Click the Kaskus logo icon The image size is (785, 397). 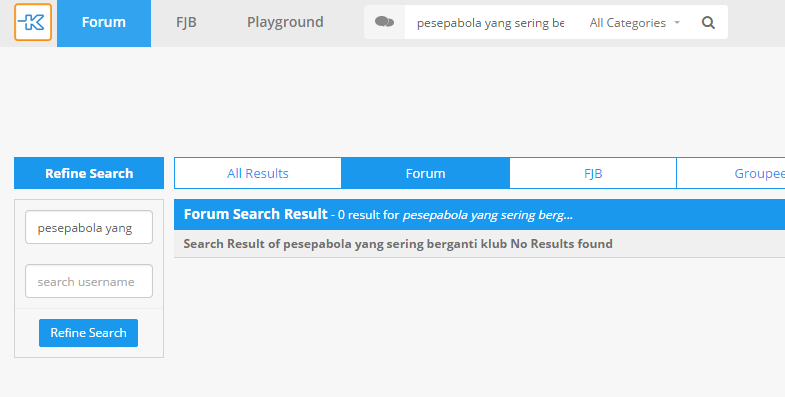click(x=33, y=22)
